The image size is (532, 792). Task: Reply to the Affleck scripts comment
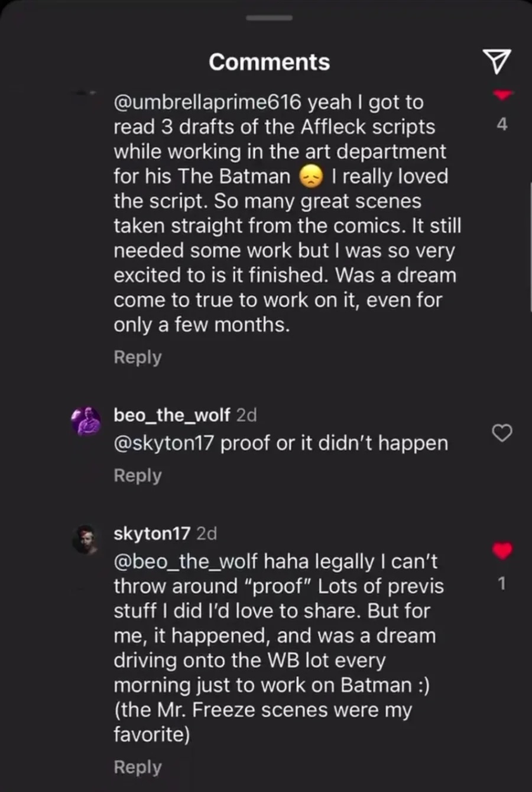tap(137, 357)
